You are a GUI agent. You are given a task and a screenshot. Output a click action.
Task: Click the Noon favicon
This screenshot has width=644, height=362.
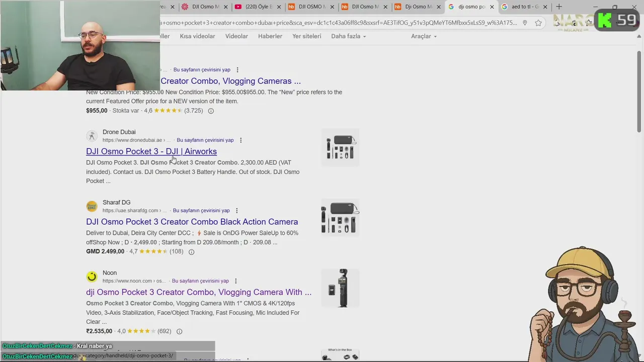click(92, 277)
